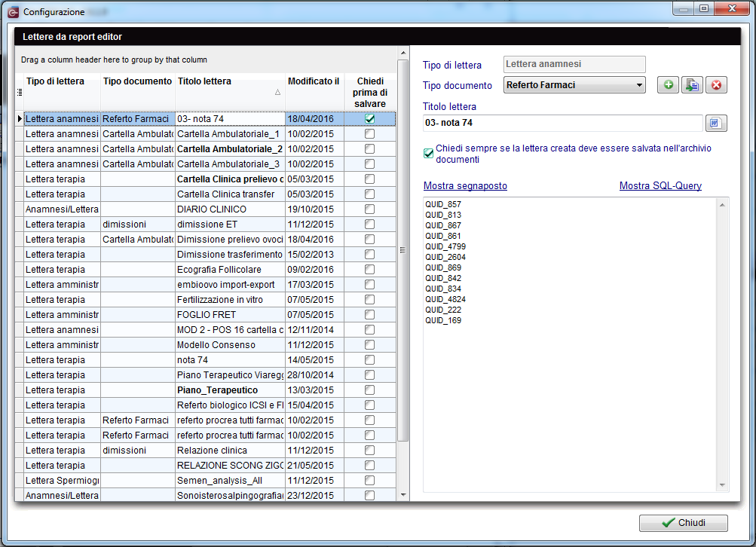The width and height of the screenshot is (756, 547).
Task: Click the group-by drag panel text
Action: (114, 60)
